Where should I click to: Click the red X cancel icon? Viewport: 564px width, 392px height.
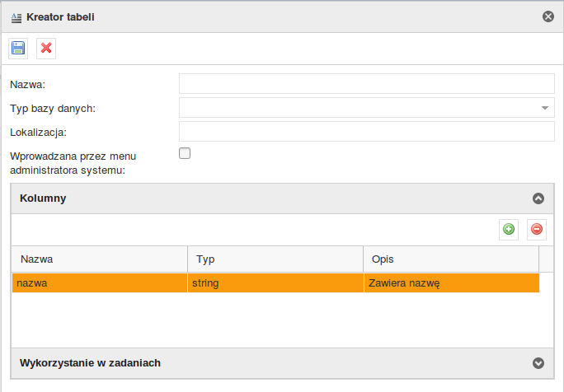pos(46,48)
